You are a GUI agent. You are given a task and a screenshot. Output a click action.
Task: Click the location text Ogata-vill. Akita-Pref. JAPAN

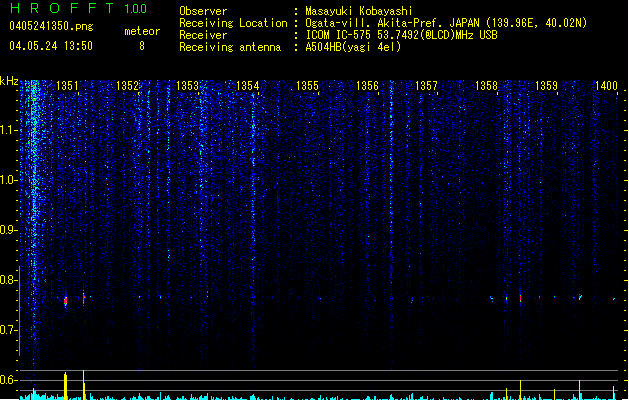[392, 23]
